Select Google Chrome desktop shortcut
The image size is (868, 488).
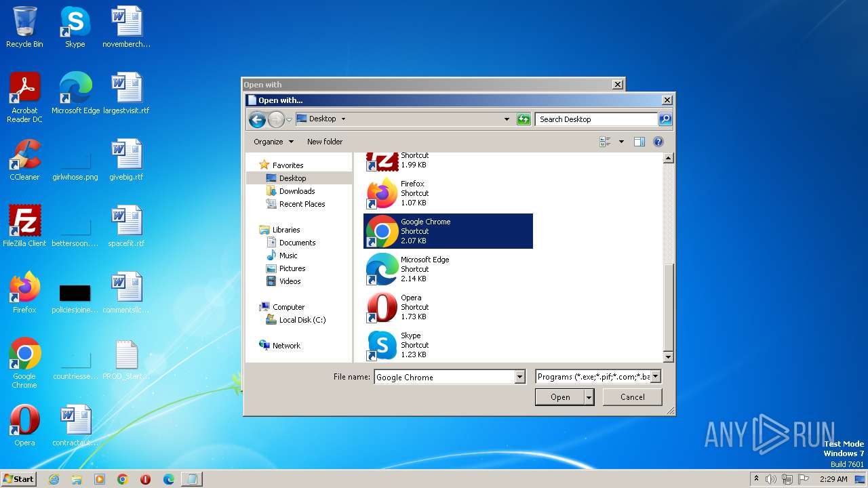pyautogui.click(x=24, y=363)
